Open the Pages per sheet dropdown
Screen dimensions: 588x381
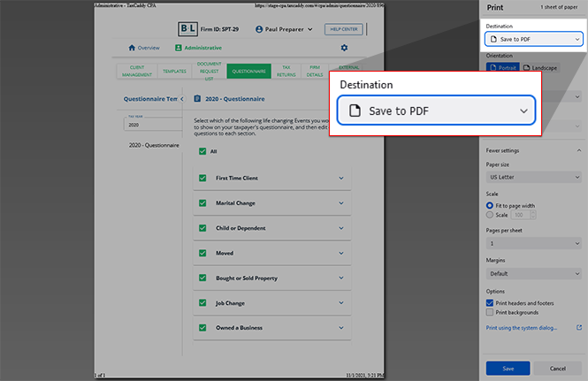click(534, 243)
